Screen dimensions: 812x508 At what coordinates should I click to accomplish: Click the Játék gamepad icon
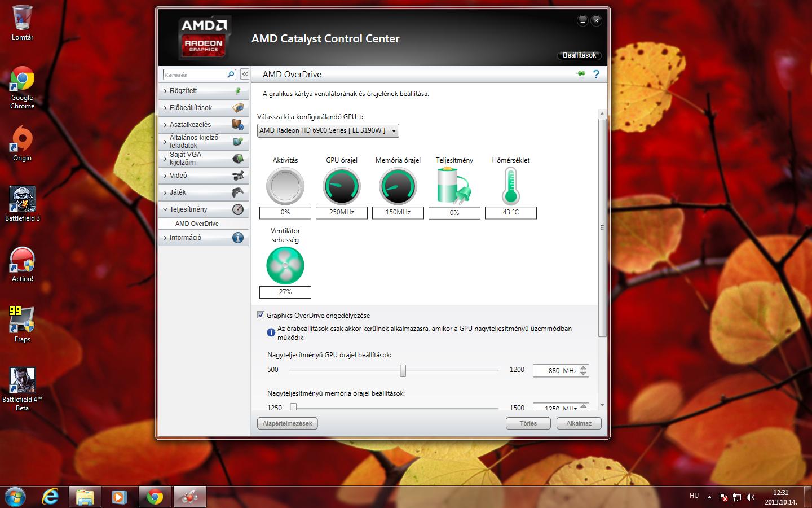pos(238,192)
